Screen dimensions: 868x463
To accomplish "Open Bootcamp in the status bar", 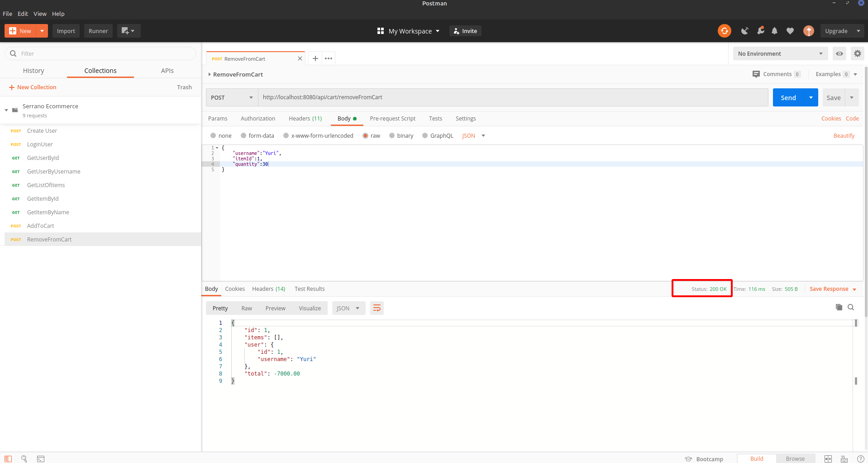I will coord(704,459).
